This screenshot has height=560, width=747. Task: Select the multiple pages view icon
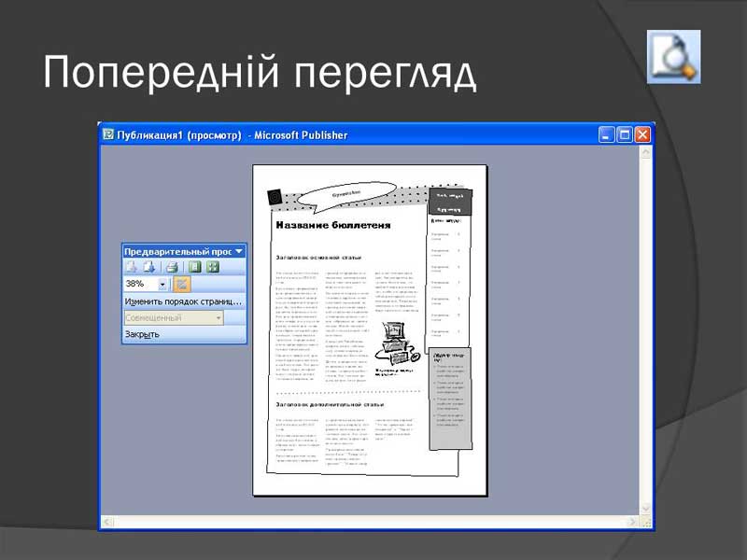(x=212, y=267)
